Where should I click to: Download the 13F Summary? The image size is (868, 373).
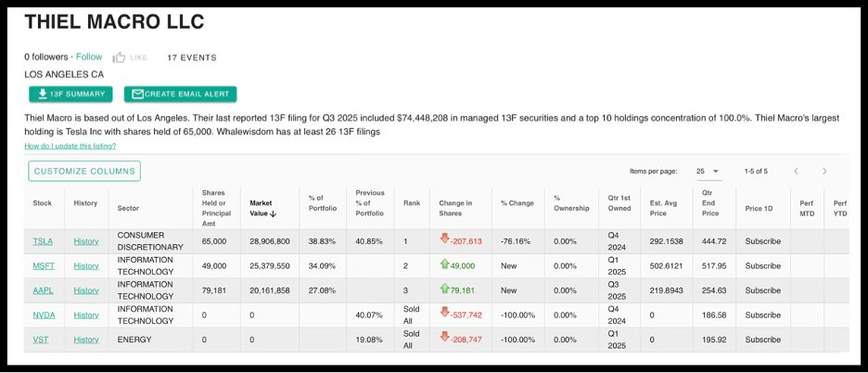coord(70,94)
